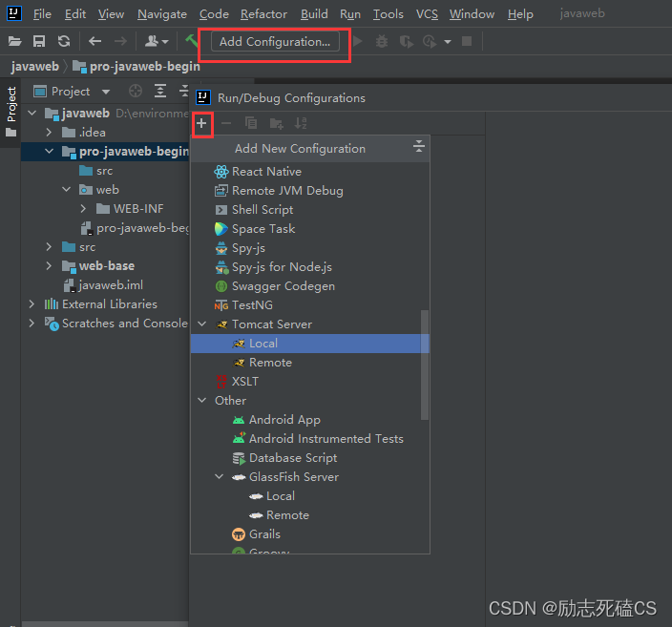Click the Move into new folder icon
This screenshot has width=672, height=627.
277,124
